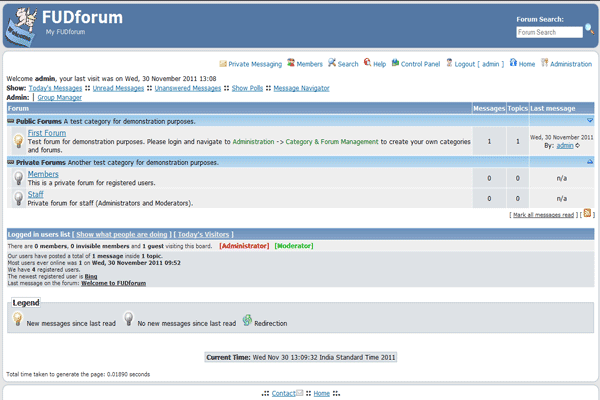Open the Staff forum link
Viewport: 600px width, 400px height.
[35, 194]
